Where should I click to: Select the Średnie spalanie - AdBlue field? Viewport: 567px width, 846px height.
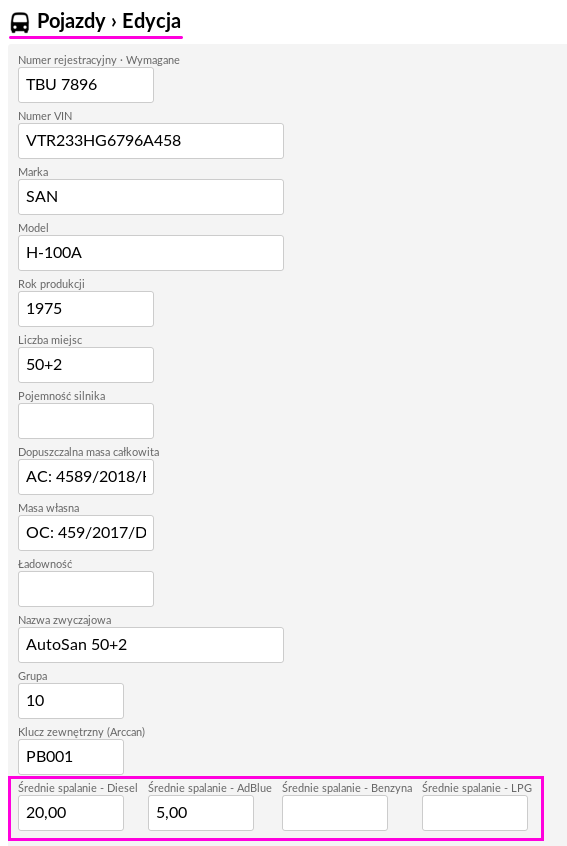click(x=201, y=813)
